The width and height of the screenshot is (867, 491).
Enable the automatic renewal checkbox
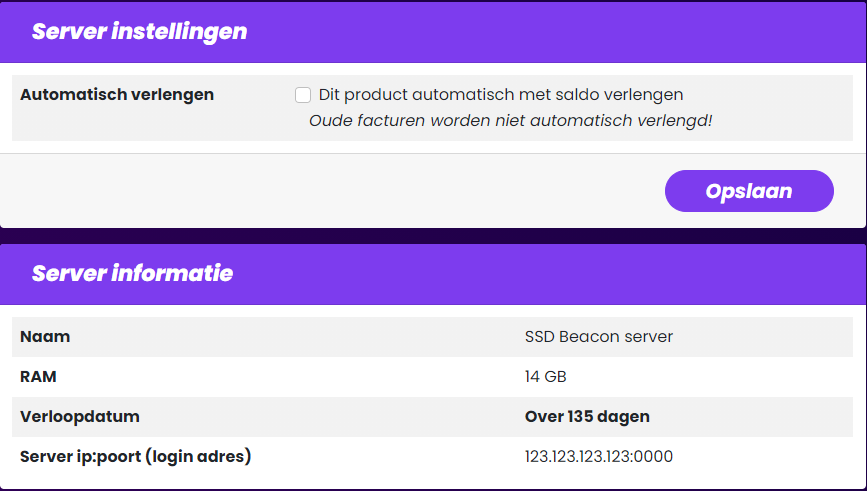point(303,95)
